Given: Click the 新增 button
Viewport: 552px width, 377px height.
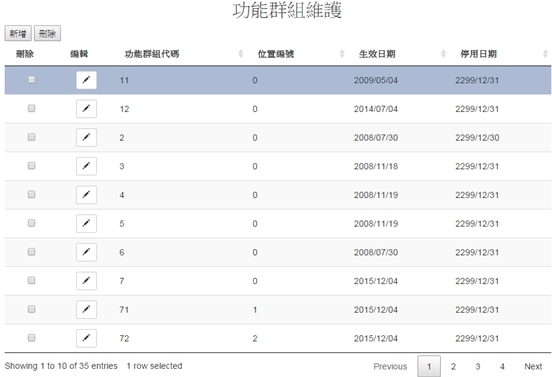Looking at the screenshot, I should coord(18,33).
